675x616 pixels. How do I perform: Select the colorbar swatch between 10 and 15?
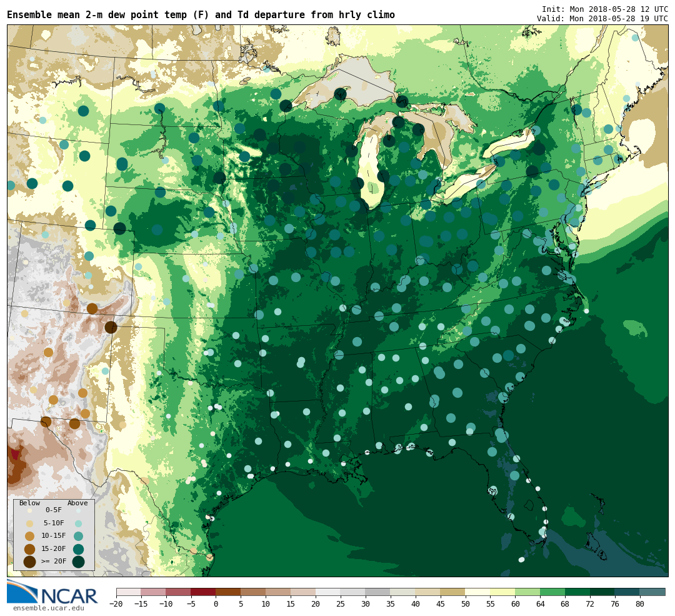coord(279,592)
